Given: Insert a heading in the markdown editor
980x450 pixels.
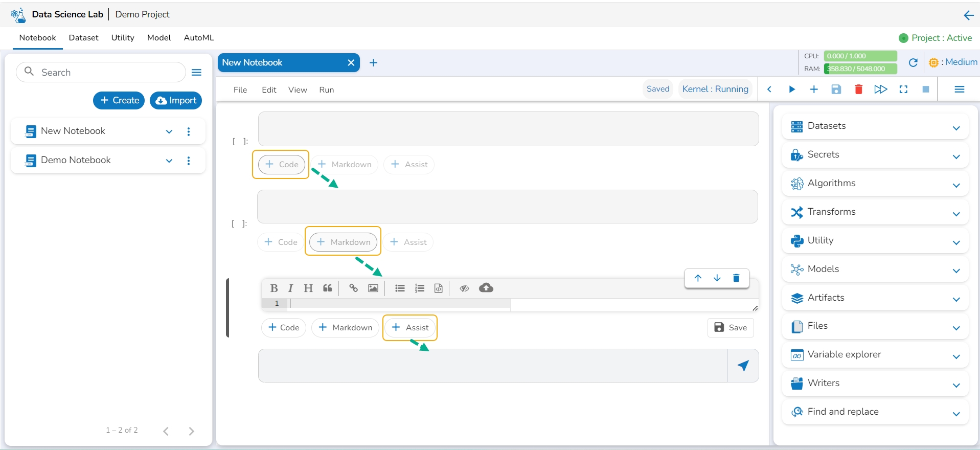Looking at the screenshot, I should tap(308, 288).
